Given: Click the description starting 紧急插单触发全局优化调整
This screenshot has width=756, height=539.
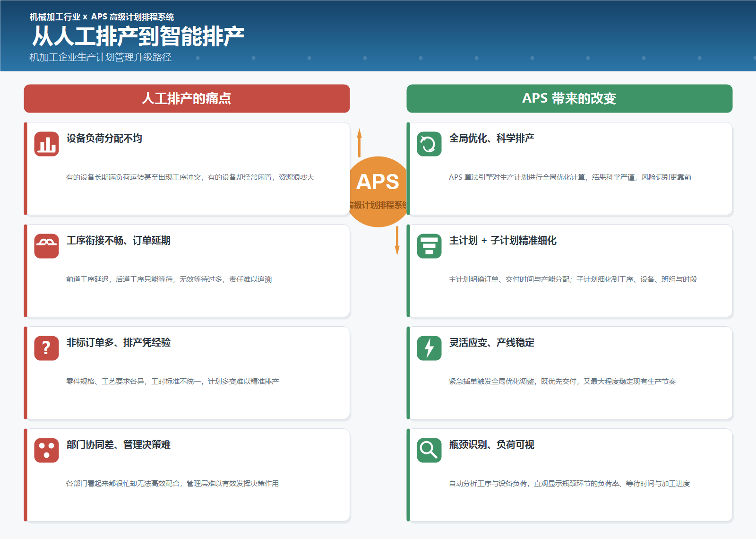Looking at the screenshot, I should point(562,382).
